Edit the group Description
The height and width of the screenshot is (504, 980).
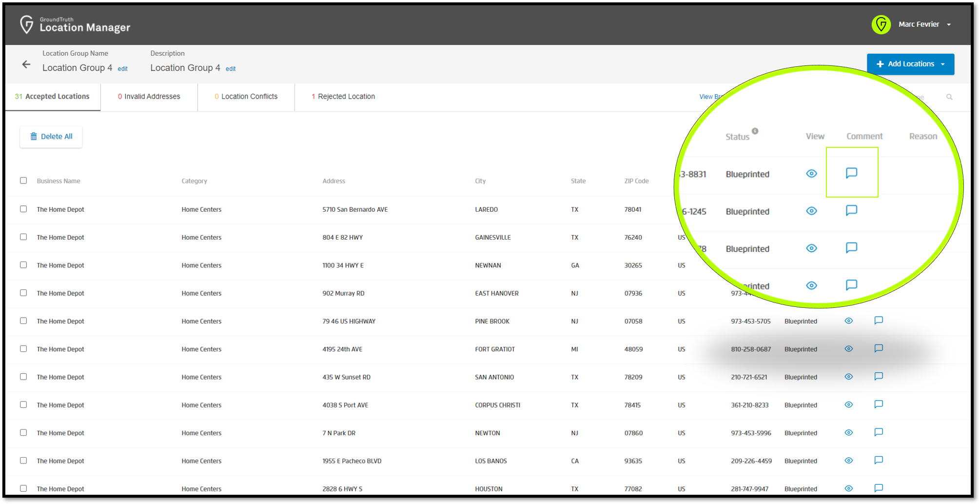pos(231,69)
